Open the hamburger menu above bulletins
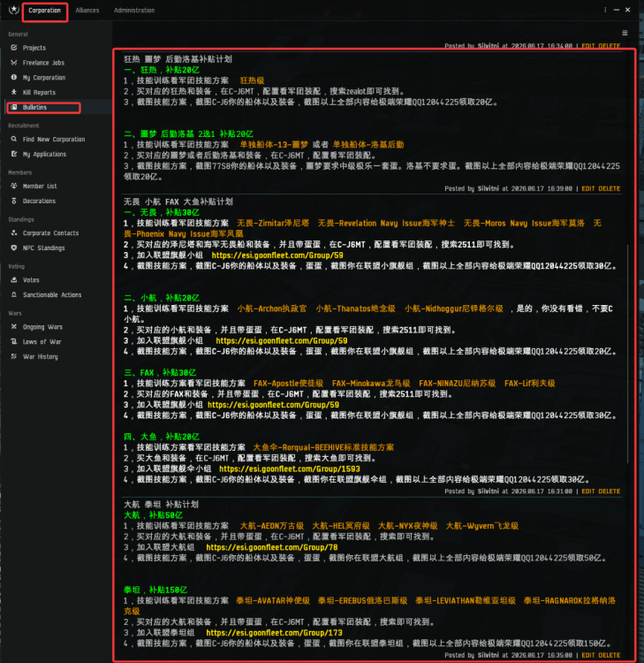 [625, 33]
